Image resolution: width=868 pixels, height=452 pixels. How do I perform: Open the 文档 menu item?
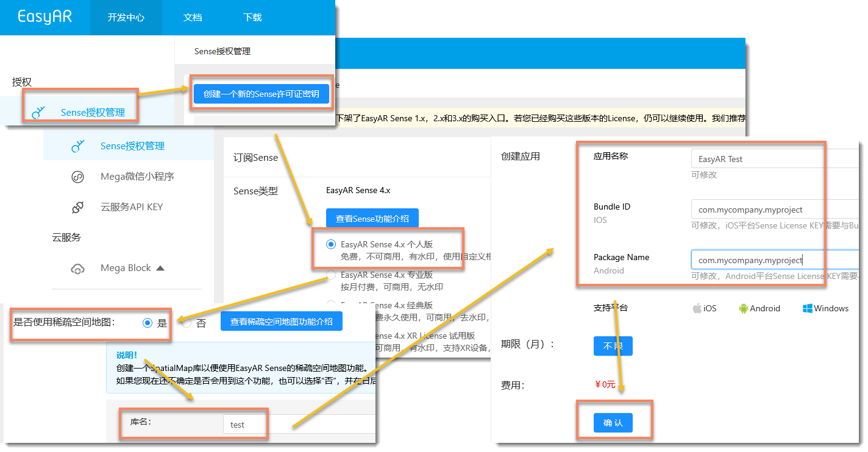pyautogui.click(x=193, y=18)
